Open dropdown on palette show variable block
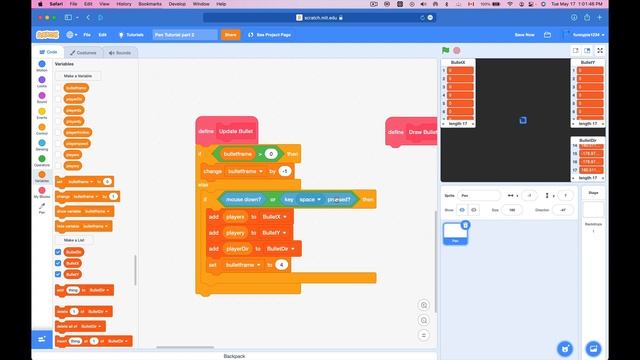 pyautogui.click(x=97, y=211)
